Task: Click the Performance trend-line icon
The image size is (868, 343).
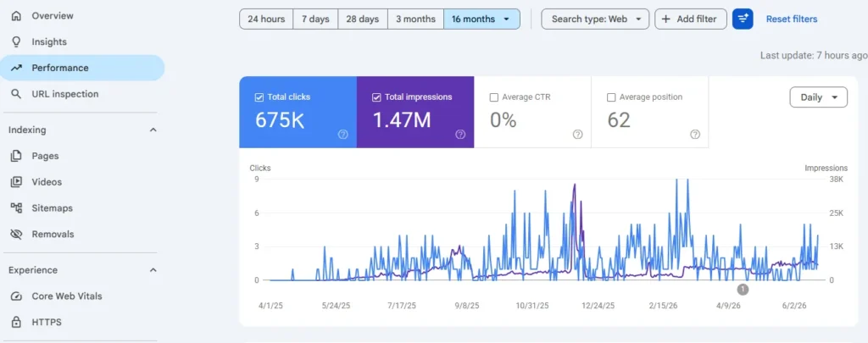Action: 16,68
